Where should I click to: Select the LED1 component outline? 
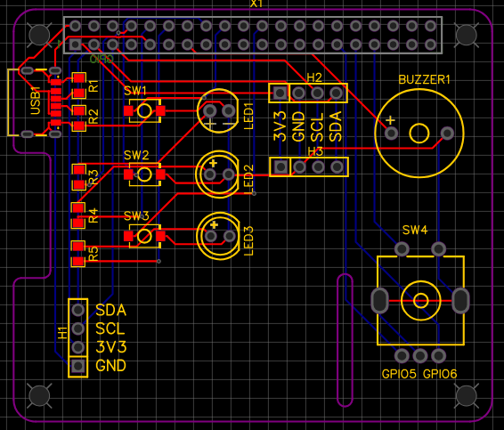click(x=218, y=111)
